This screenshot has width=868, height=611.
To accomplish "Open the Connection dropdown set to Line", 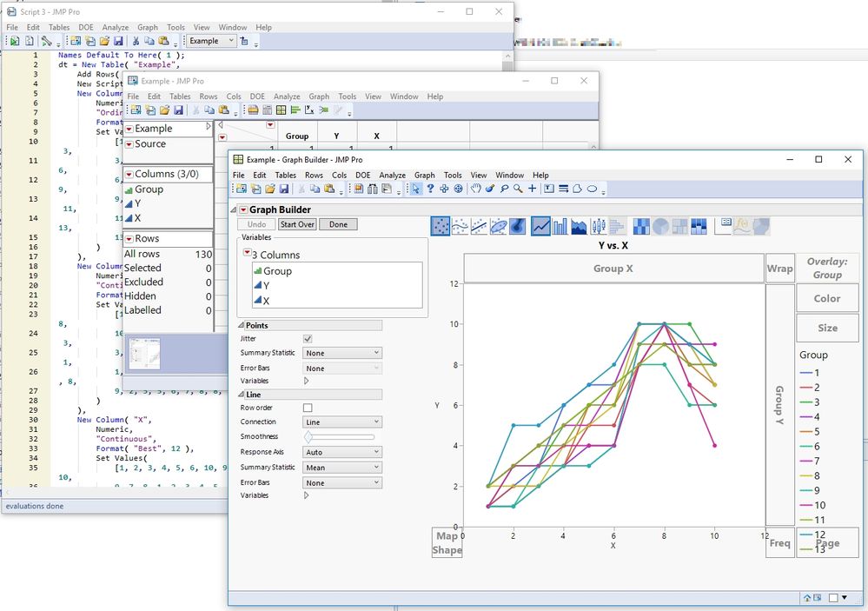I will pyautogui.click(x=341, y=422).
